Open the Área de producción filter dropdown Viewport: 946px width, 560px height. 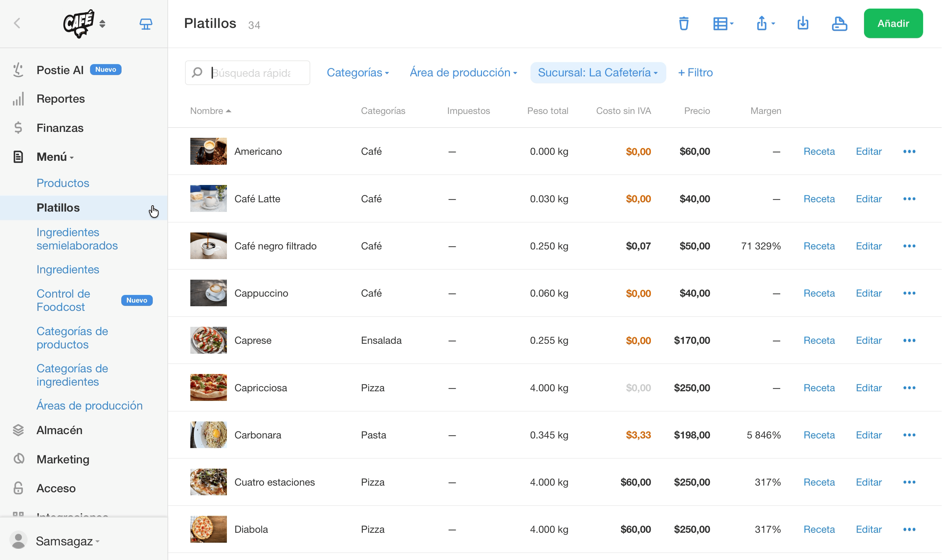pyautogui.click(x=463, y=72)
